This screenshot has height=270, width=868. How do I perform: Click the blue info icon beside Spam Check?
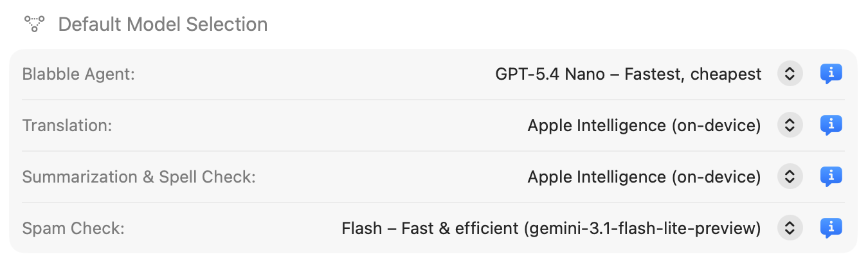click(x=831, y=228)
